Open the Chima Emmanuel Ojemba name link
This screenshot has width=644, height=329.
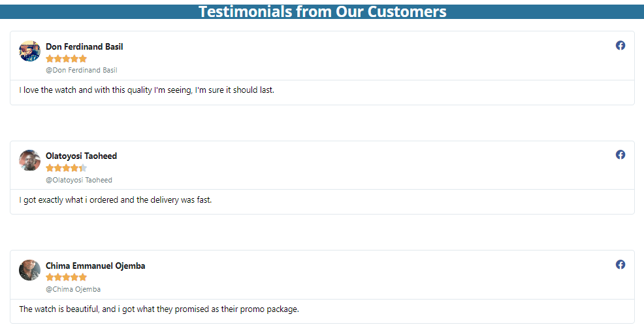[x=95, y=266]
